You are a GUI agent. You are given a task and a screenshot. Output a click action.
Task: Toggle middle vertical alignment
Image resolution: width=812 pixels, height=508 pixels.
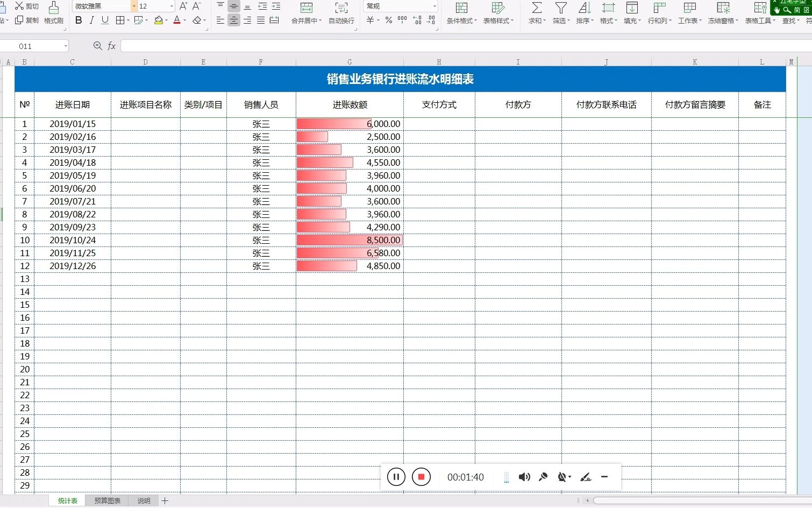click(x=234, y=6)
